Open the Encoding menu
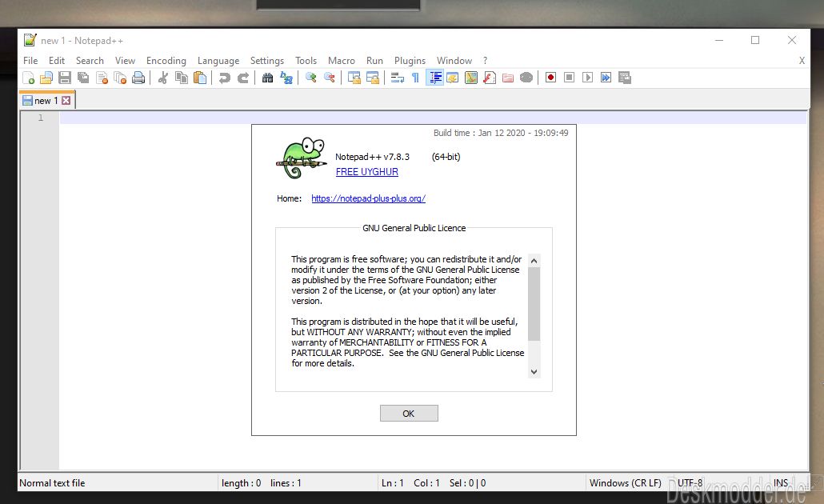 (x=166, y=61)
